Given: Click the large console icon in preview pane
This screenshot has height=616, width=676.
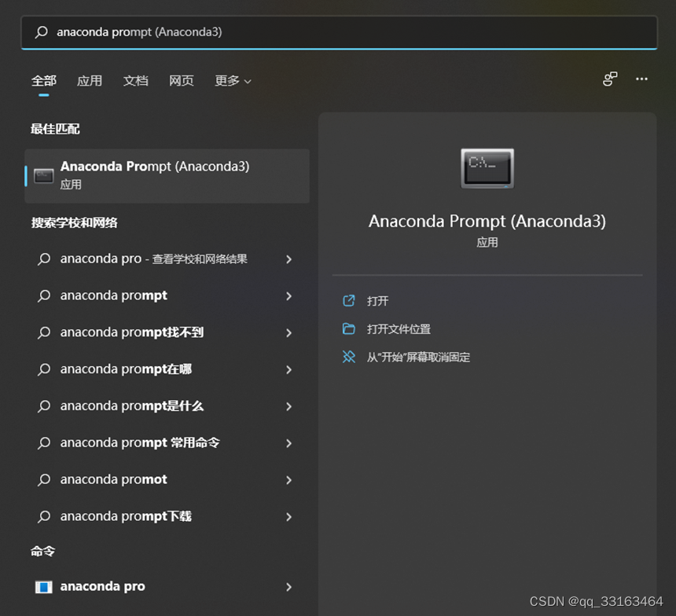Looking at the screenshot, I should [487, 169].
